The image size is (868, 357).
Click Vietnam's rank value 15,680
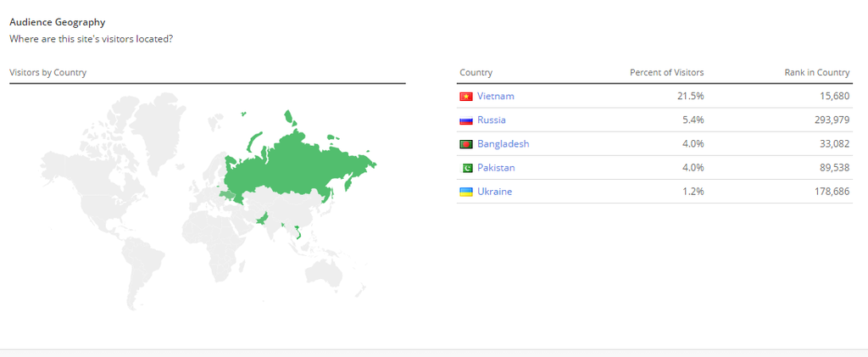click(x=833, y=96)
